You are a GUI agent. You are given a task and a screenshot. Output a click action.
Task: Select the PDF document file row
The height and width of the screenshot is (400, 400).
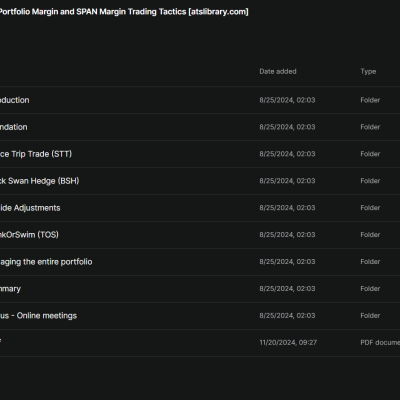200,343
